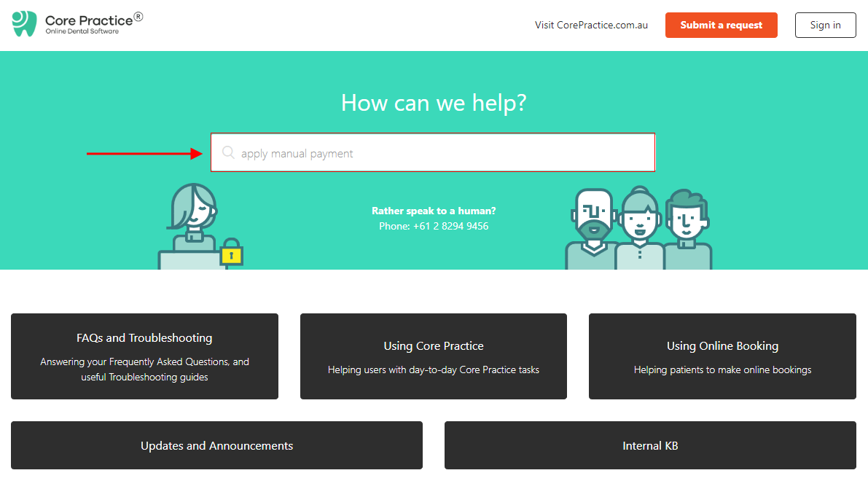Click the Core Practice brand name text

[89, 20]
